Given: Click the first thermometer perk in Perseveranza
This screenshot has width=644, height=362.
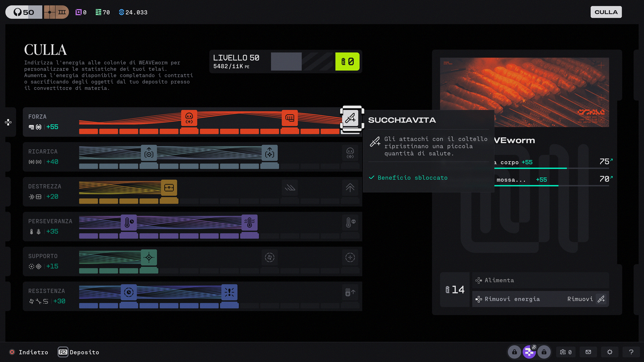Looking at the screenshot, I should pyautogui.click(x=129, y=223).
